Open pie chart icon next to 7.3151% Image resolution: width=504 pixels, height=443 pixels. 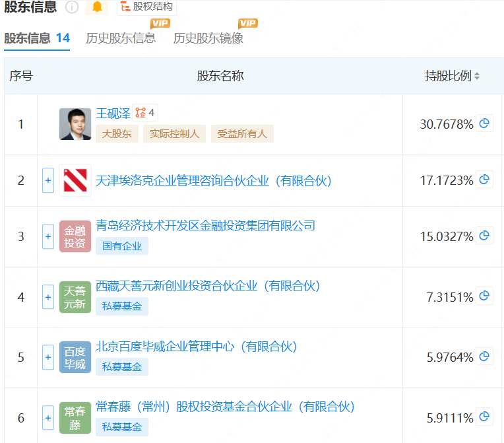point(485,296)
